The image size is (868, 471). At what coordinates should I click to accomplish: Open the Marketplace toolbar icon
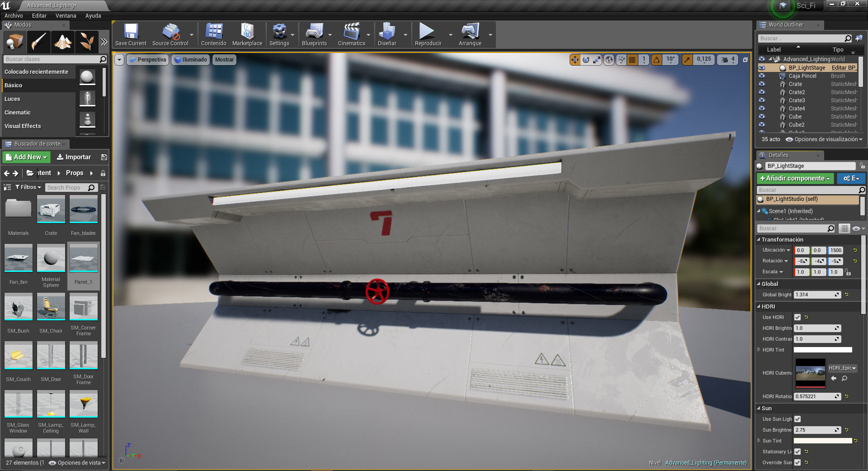(x=247, y=34)
